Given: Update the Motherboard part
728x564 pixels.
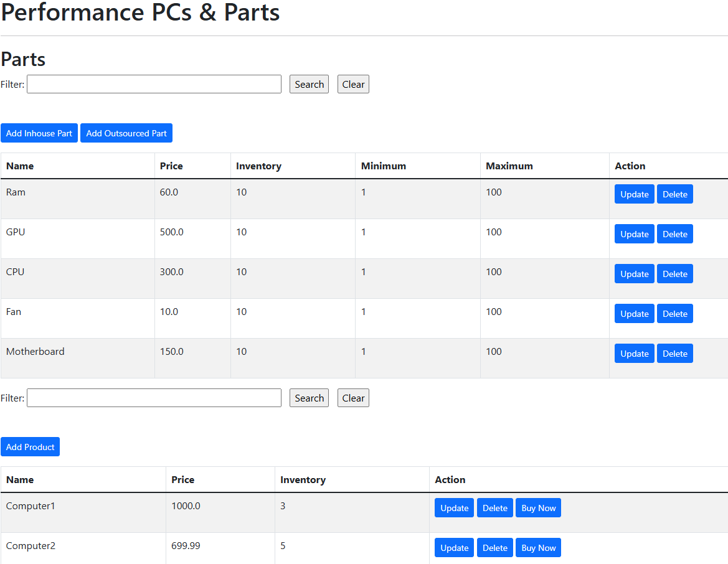Looking at the screenshot, I should click(x=634, y=353).
